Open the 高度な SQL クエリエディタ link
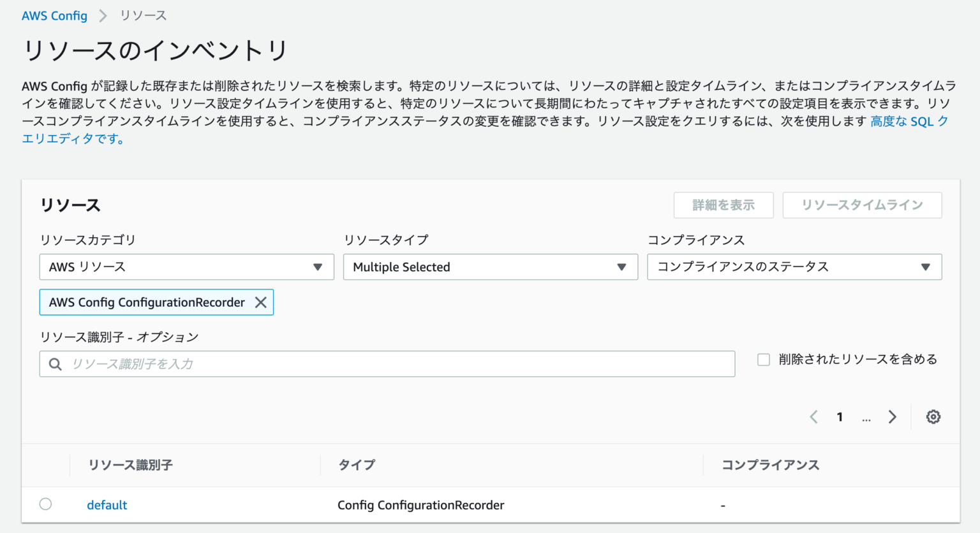This screenshot has height=533, width=980. pos(909,121)
